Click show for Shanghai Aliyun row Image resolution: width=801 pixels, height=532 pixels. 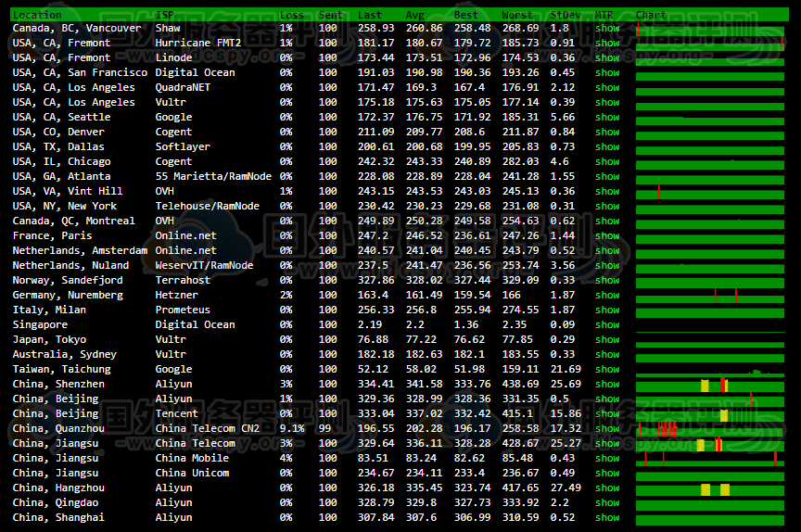(607, 516)
